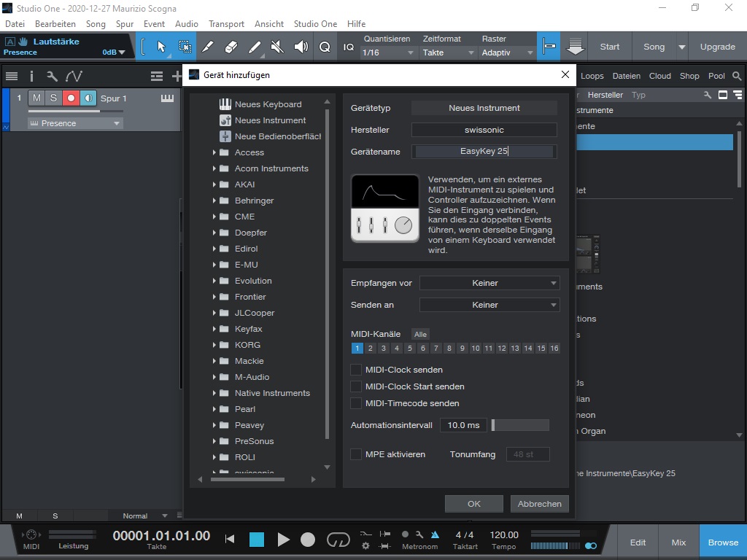Image resolution: width=747 pixels, height=560 pixels.
Task: Select the Listen speaker tool
Action: coord(301,47)
